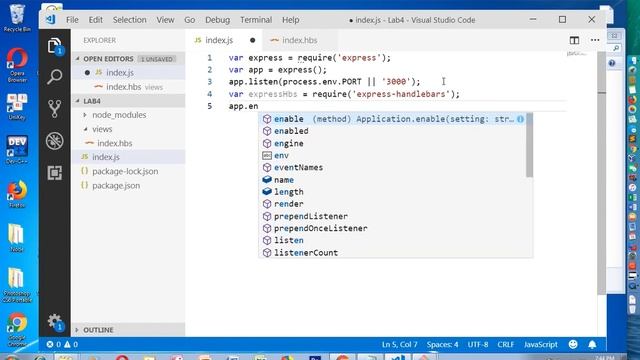
Task: Open the UniKey desktop shortcut
Action: coord(17,107)
